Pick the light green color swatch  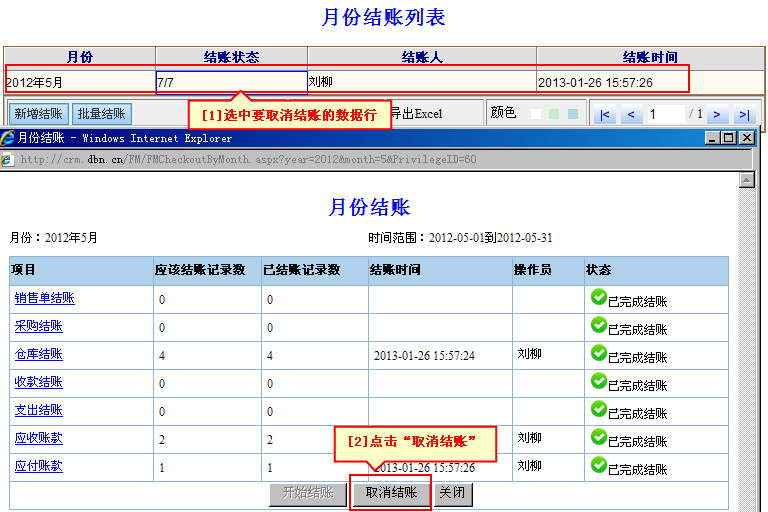coord(553,114)
